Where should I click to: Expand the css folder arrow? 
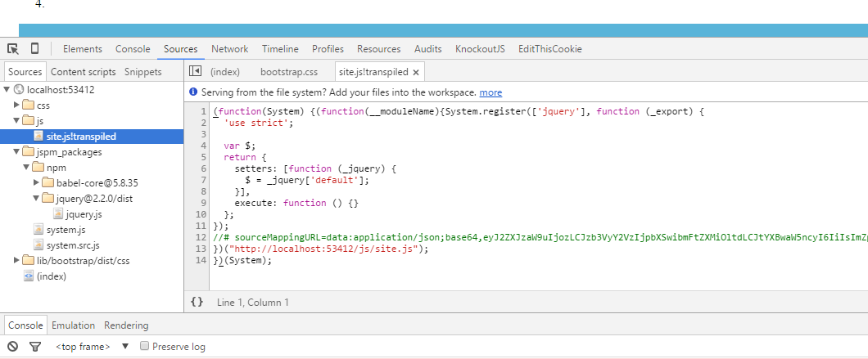pyautogui.click(x=16, y=105)
